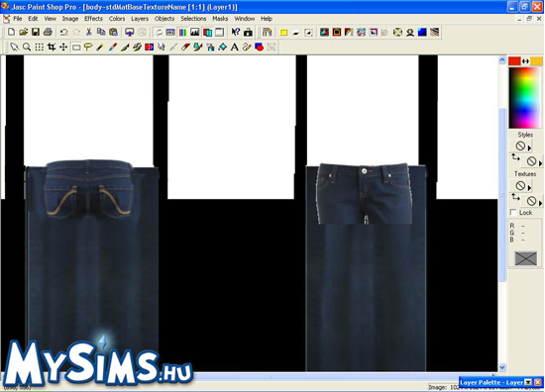Select the Crop tool
The image size is (545, 392).
(x=52, y=47)
